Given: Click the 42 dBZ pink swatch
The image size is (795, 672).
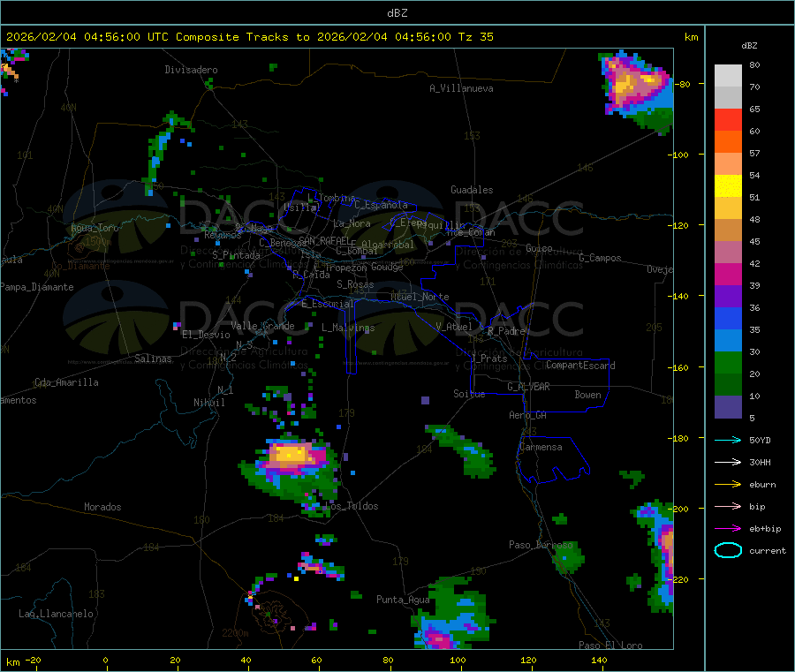Looking at the screenshot, I should pyautogui.click(x=728, y=252).
